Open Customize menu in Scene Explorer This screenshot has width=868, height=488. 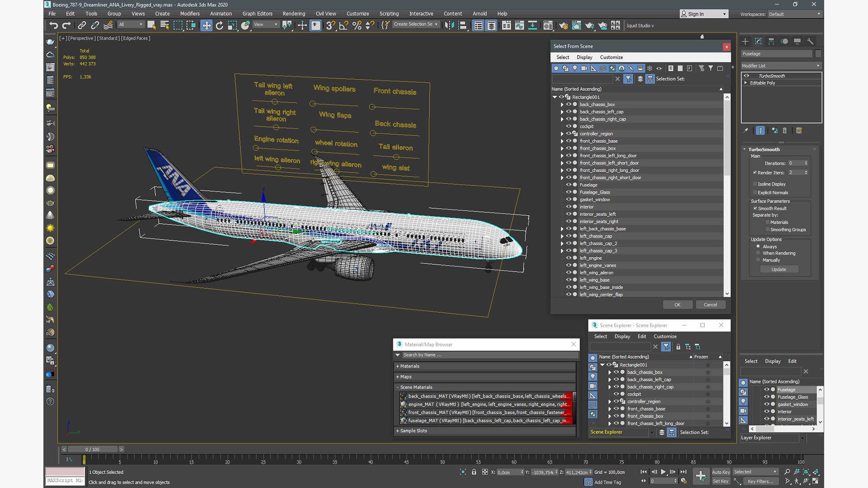pyautogui.click(x=665, y=337)
